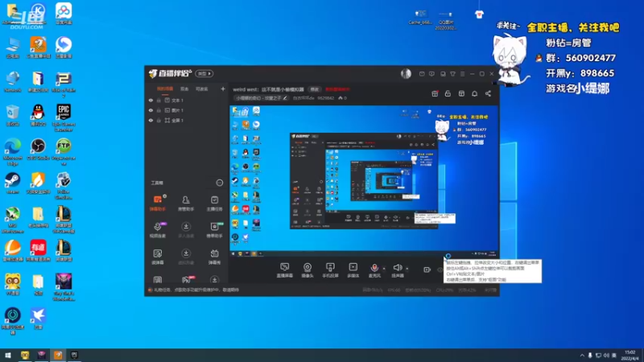This screenshot has height=362, width=644.
Task: Add a 摄像头 camera source
Action: click(308, 270)
